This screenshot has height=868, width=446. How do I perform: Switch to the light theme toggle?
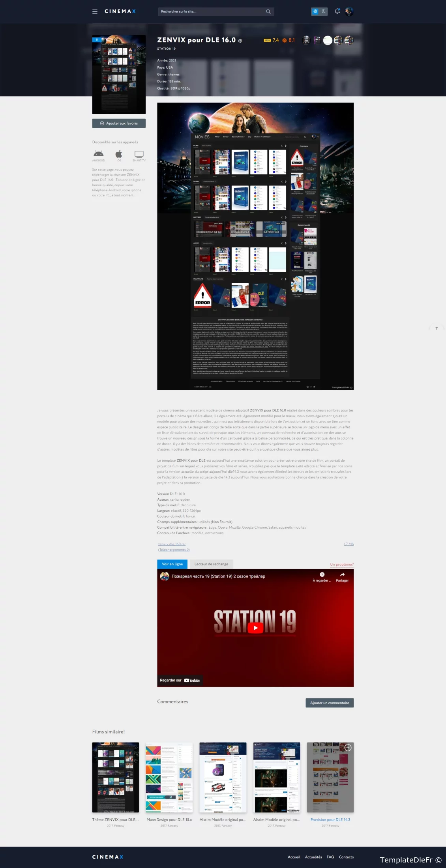[315, 11]
